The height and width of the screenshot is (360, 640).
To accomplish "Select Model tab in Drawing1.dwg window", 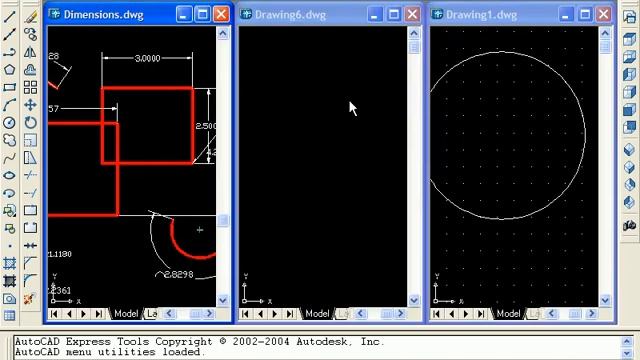I will pos(508,313).
